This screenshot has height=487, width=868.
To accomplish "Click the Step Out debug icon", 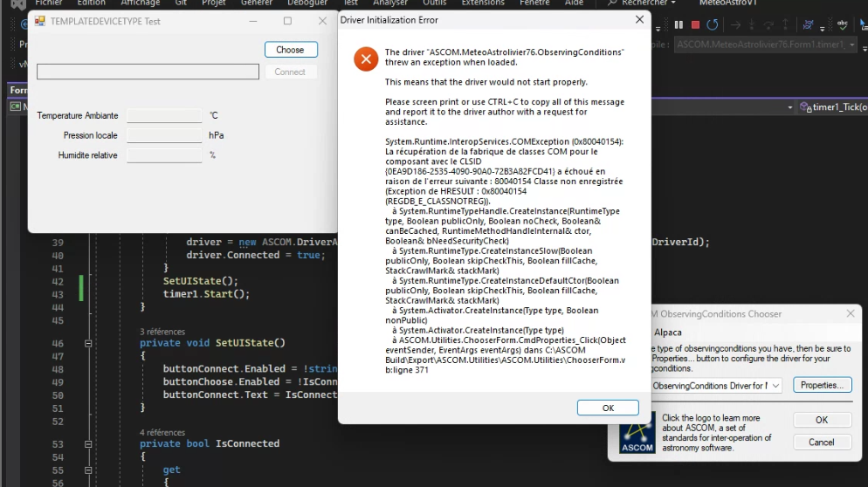I will [785, 25].
